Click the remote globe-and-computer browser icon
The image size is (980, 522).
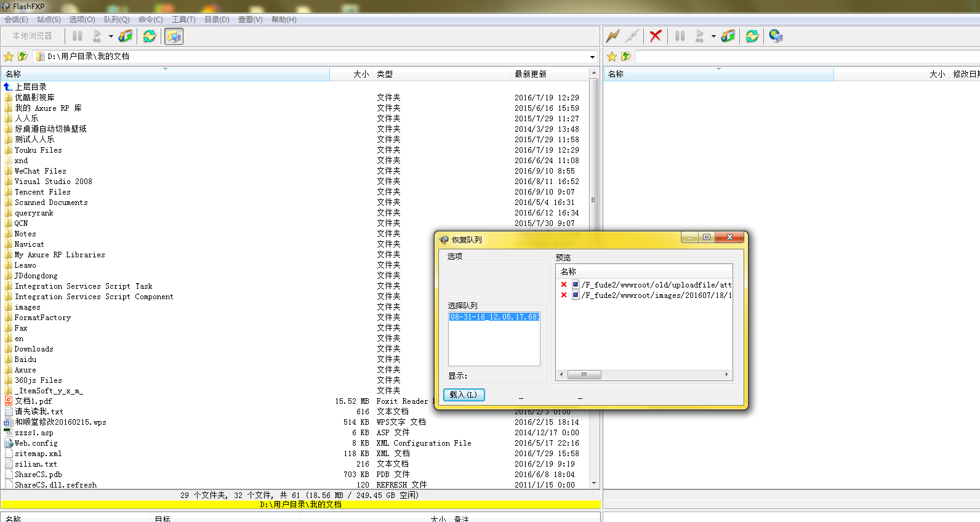(x=776, y=36)
